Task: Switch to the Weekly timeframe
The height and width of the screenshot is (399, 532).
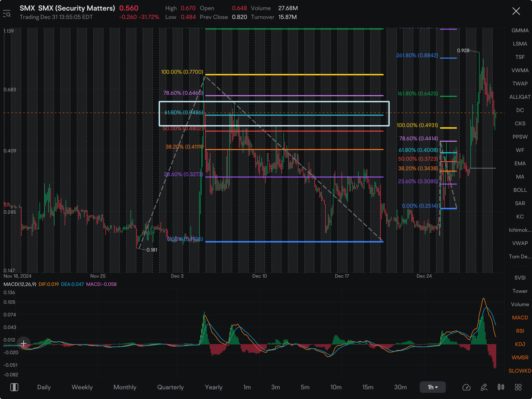Action: [82, 387]
